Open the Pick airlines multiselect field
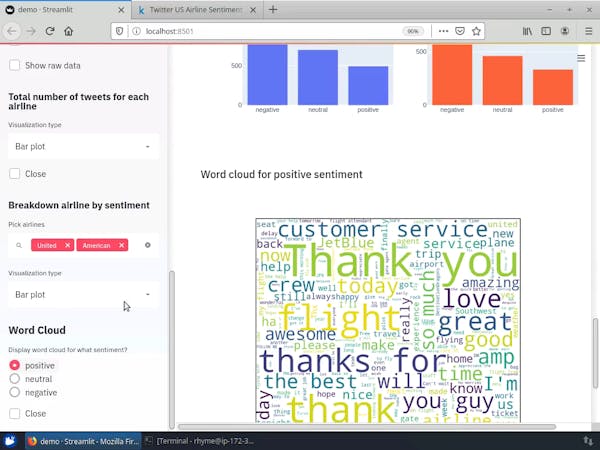This screenshot has height=450, width=600. (x=83, y=245)
